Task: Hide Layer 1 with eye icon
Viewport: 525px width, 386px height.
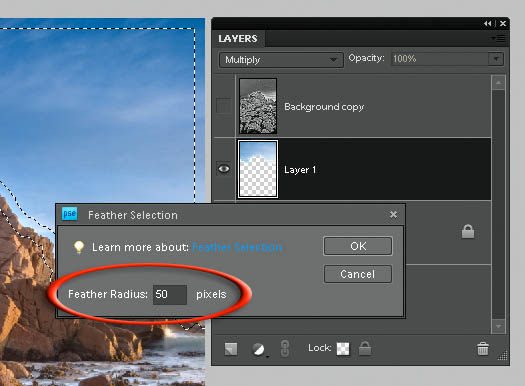Action: pos(224,169)
